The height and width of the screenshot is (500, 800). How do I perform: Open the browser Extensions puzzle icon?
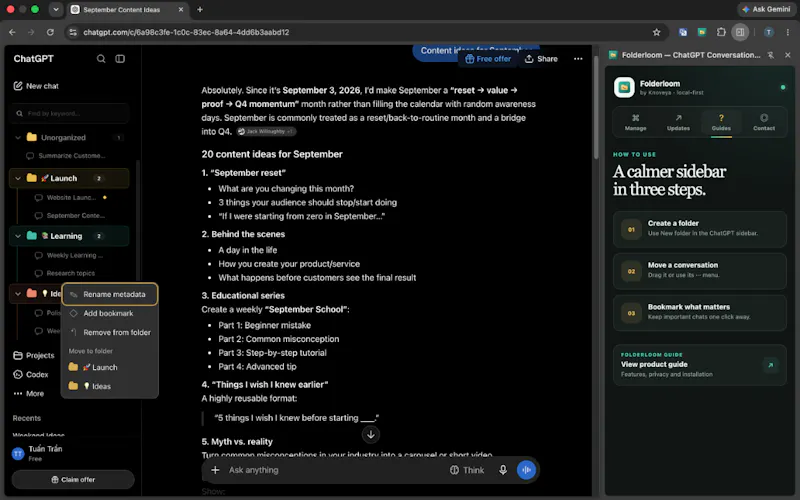pos(721,32)
